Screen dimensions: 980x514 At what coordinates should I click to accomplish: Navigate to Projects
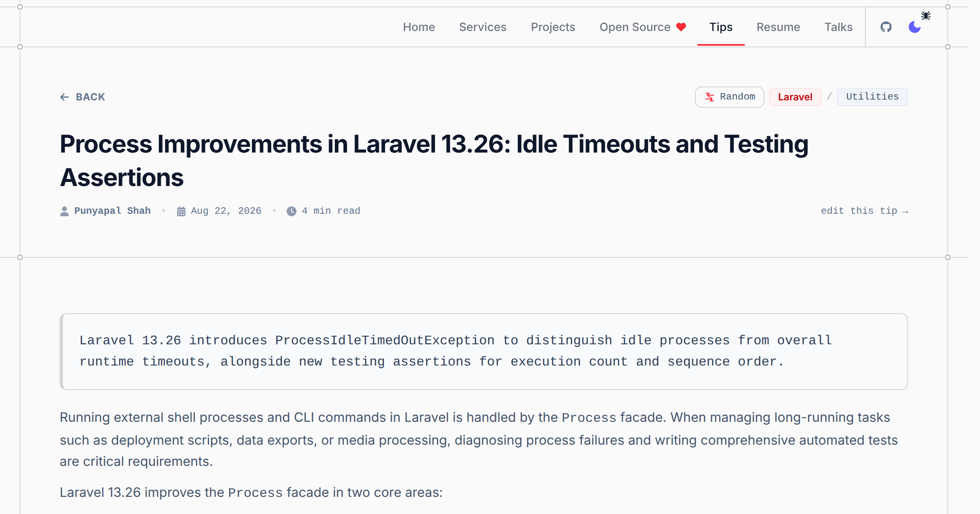coord(553,27)
